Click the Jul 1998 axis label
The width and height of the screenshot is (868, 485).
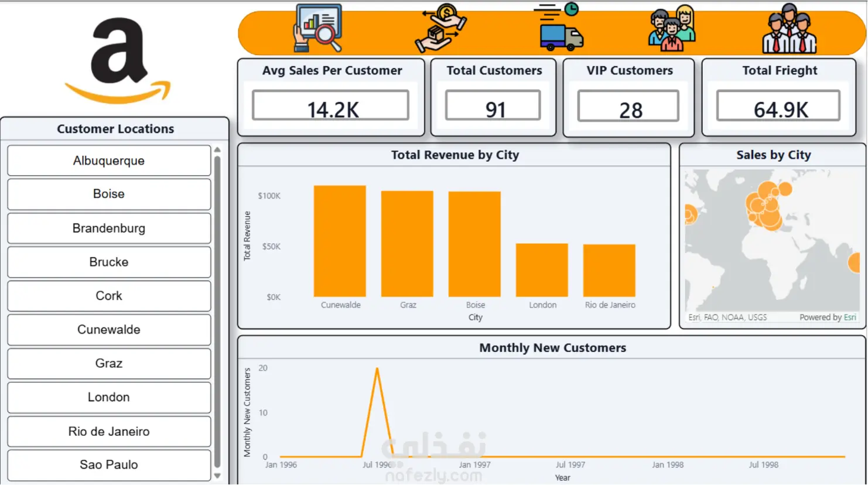(x=764, y=465)
